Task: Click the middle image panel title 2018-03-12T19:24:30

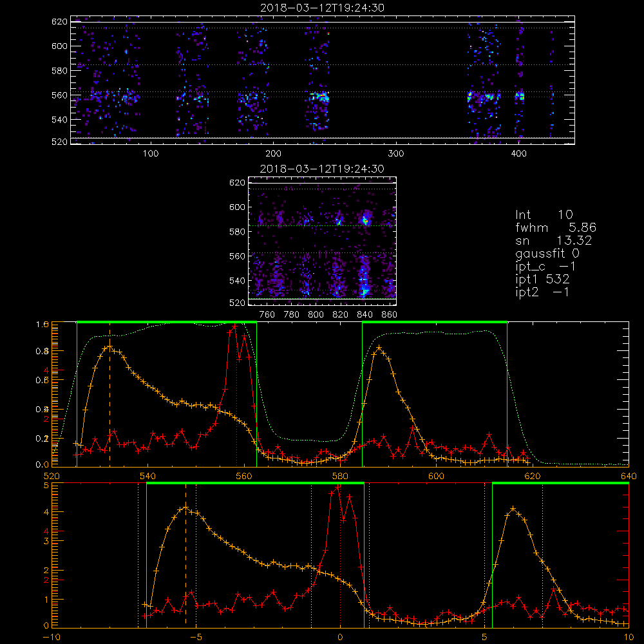Action: tap(322, 169)
